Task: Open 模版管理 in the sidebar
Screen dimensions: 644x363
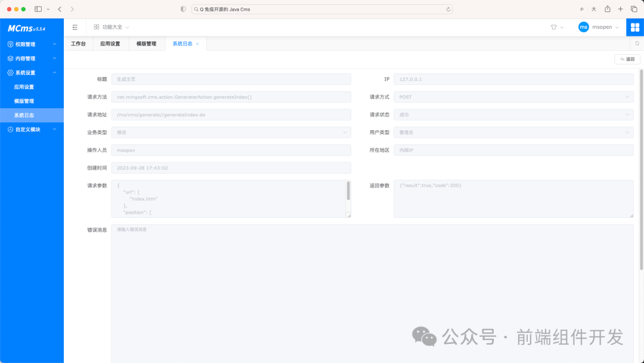Action: (32, 101)
